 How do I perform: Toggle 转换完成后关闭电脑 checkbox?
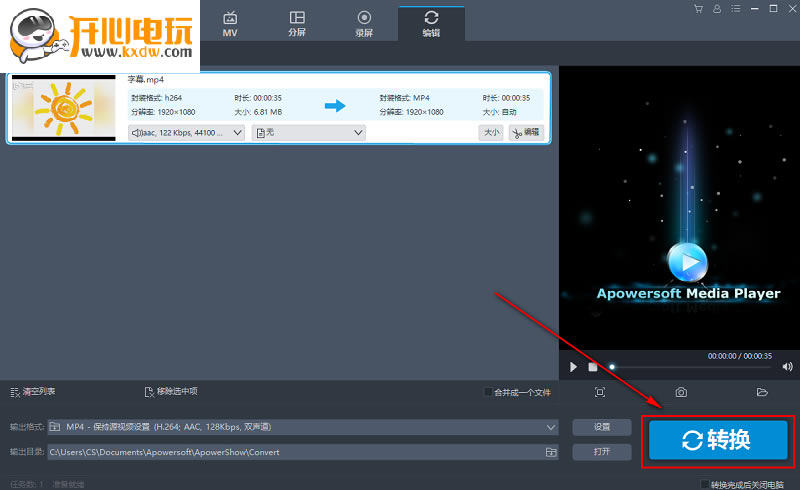click(704, 484)
